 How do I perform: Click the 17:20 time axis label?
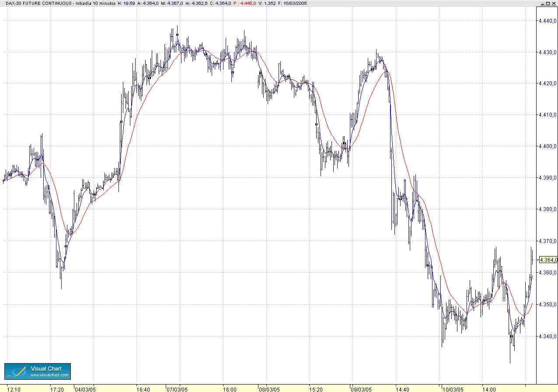57,389
